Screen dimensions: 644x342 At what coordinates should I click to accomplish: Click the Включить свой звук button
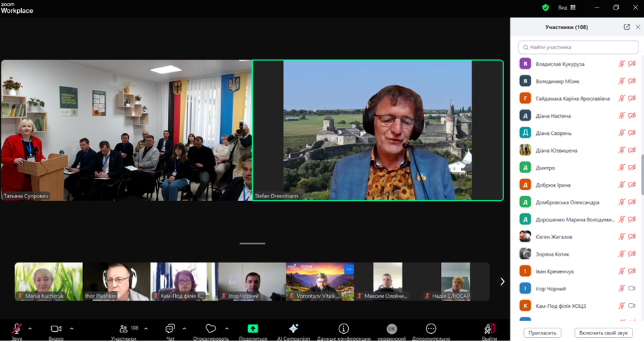tap(603, 332)
